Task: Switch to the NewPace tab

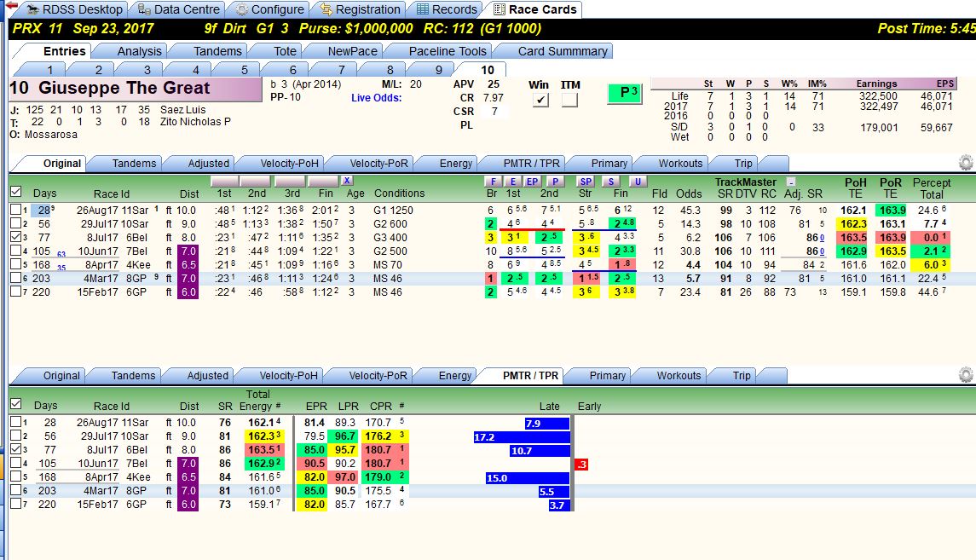Action: point(352,51)
